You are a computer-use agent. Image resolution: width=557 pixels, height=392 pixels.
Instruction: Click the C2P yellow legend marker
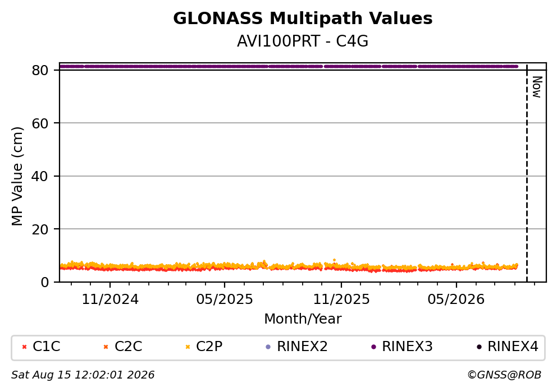[x=188, y=347]
